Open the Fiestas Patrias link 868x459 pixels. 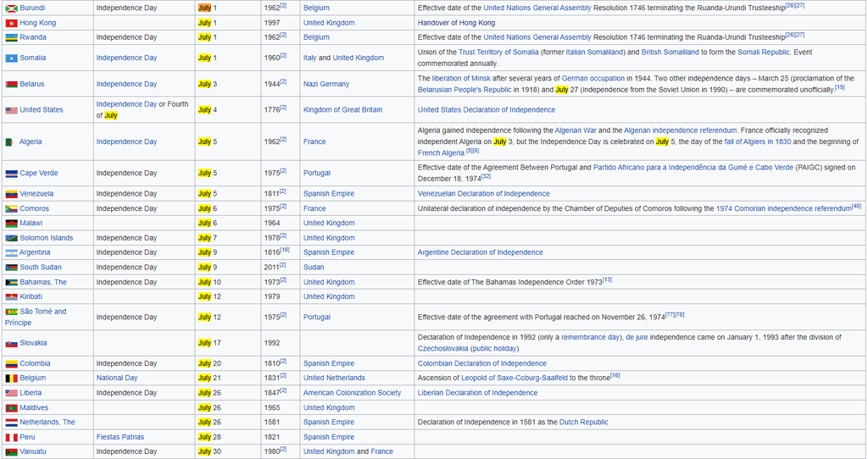(120, 438)
